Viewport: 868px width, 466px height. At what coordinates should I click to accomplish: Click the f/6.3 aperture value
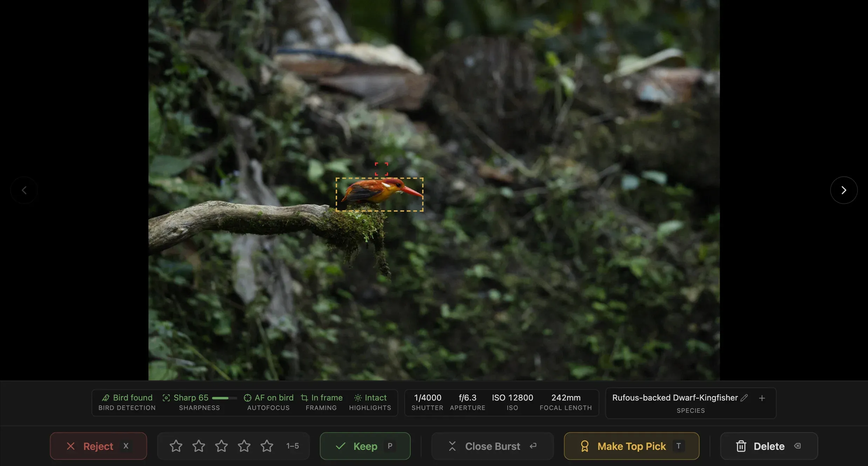coord(467,398)
